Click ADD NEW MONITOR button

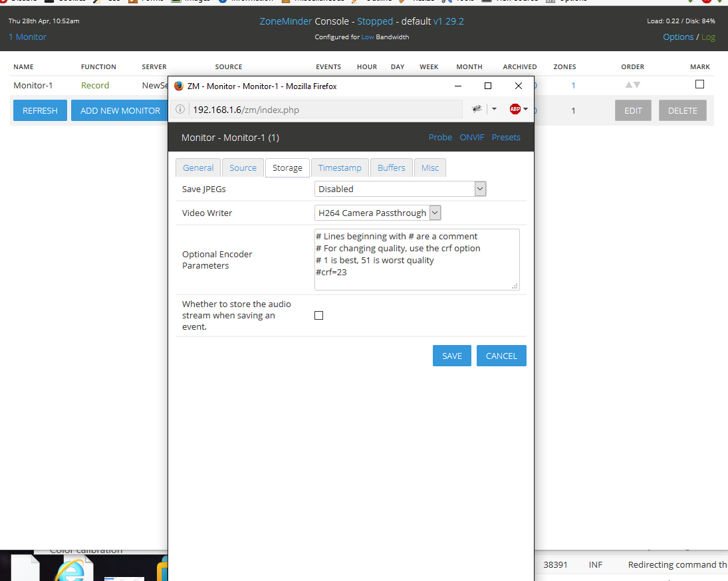pyautogui.click(x=120, y=110)
